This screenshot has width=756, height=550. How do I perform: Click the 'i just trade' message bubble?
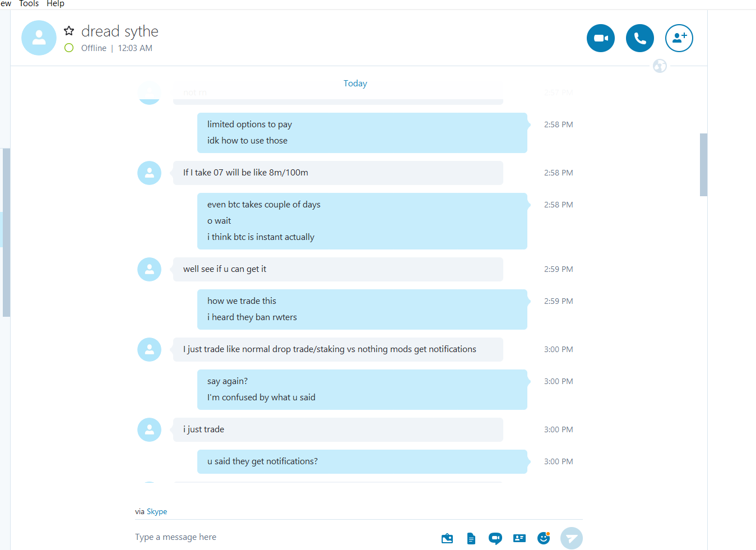tap(337, 429)
